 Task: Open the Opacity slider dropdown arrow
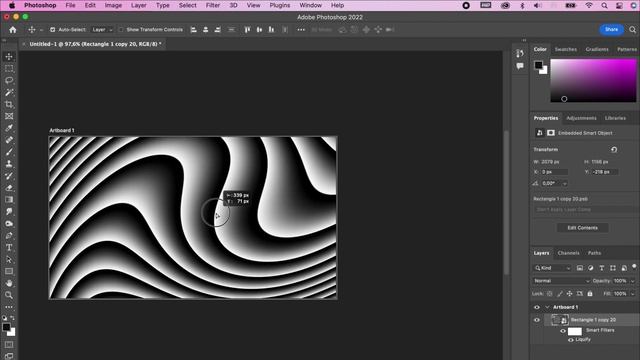(x=633, y=281)
